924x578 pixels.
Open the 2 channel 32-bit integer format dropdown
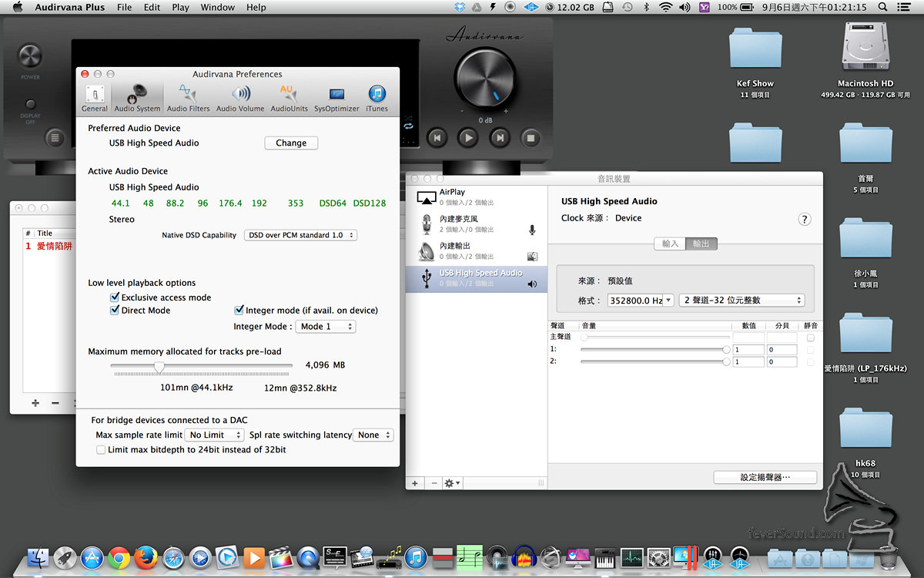[742, 301]
